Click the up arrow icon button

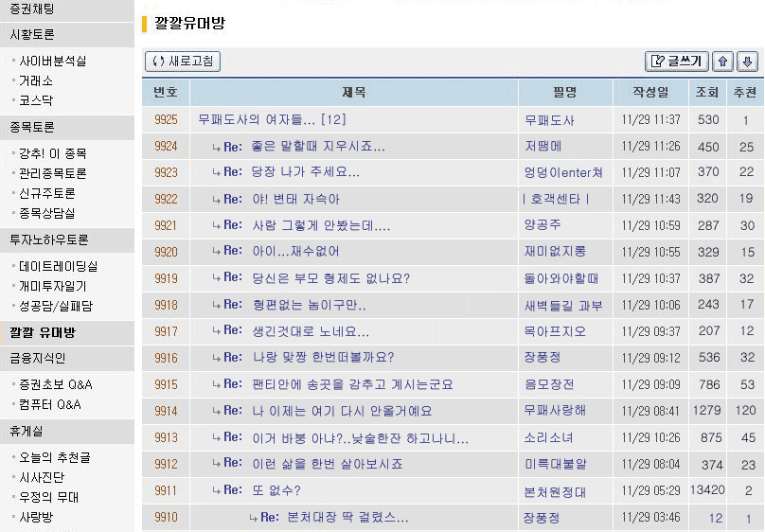(724, 62)
